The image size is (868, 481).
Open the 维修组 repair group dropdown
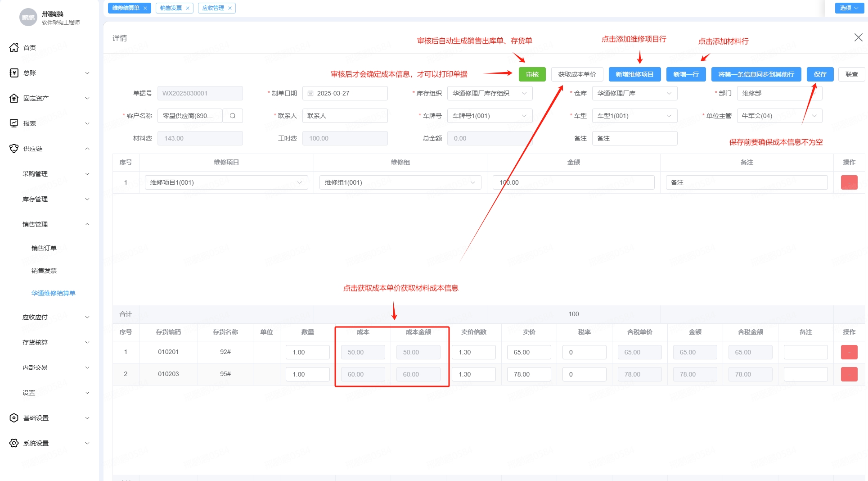tap(400, 182)
